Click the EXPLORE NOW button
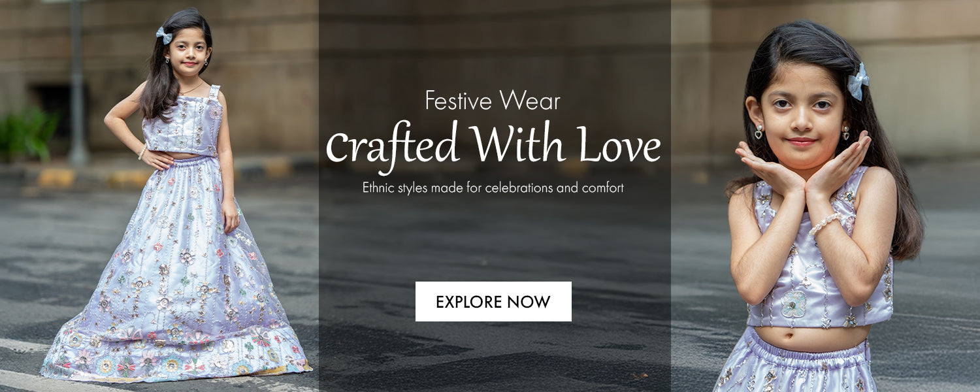The width and height of the screenshot is (980, 392). pos(493,301)
